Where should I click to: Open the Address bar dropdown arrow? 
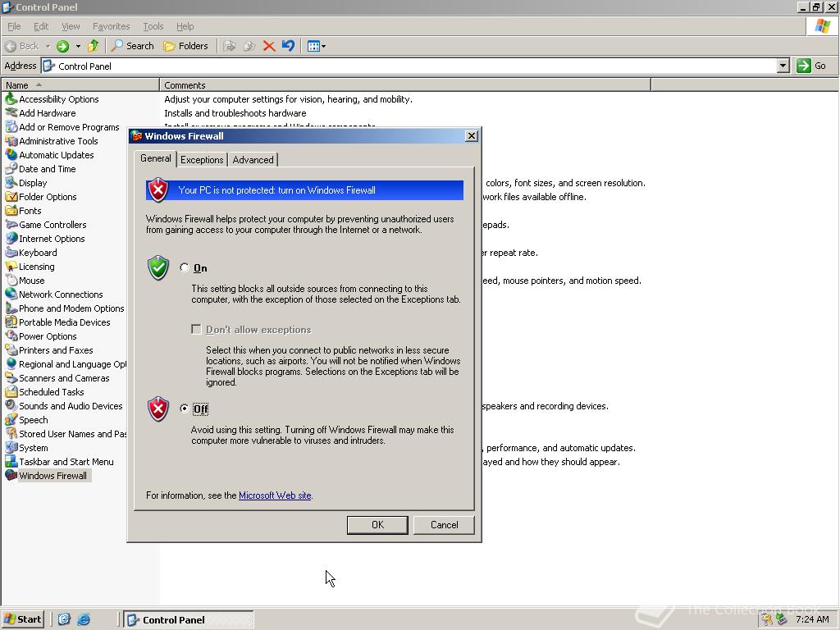783,66
